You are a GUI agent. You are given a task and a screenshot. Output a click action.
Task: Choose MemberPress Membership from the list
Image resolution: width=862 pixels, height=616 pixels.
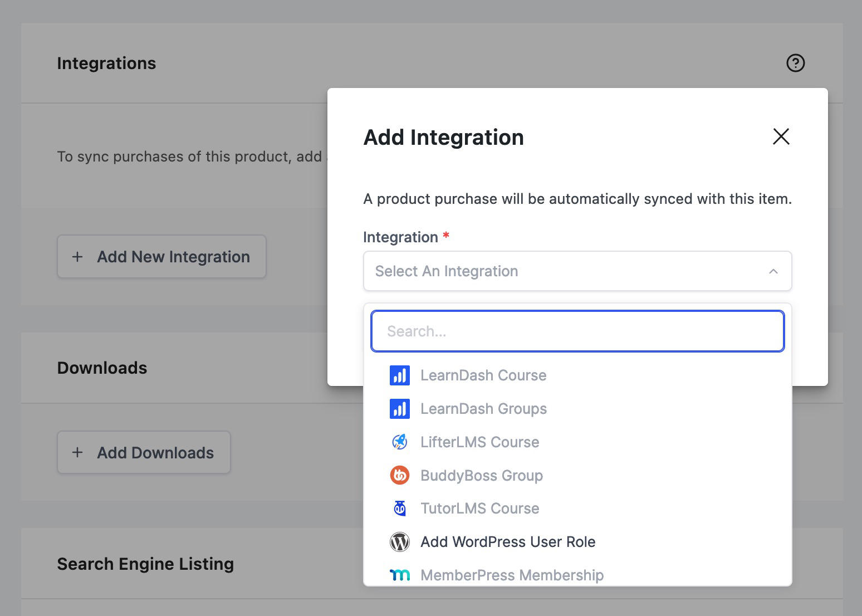[511, 575]
